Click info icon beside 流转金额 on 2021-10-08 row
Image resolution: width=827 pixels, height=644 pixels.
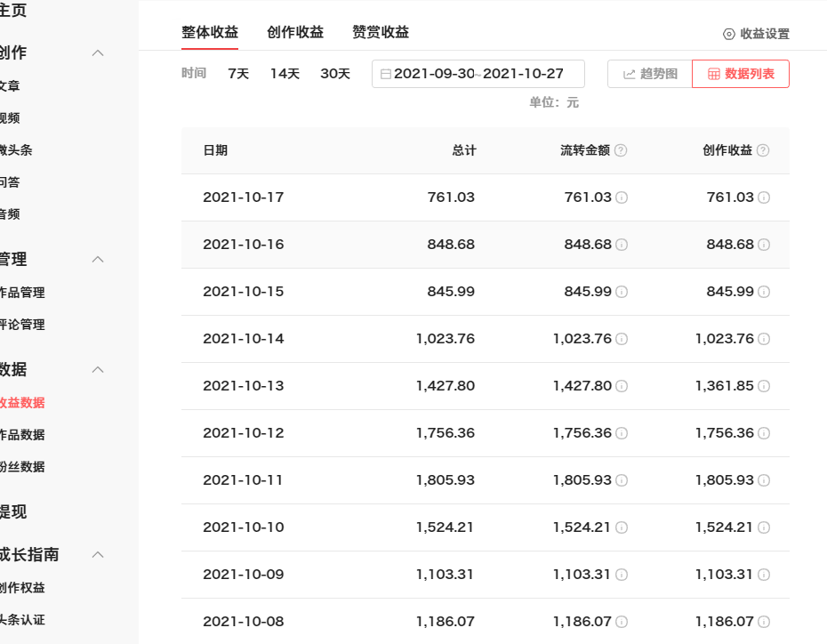click(622, 622)
